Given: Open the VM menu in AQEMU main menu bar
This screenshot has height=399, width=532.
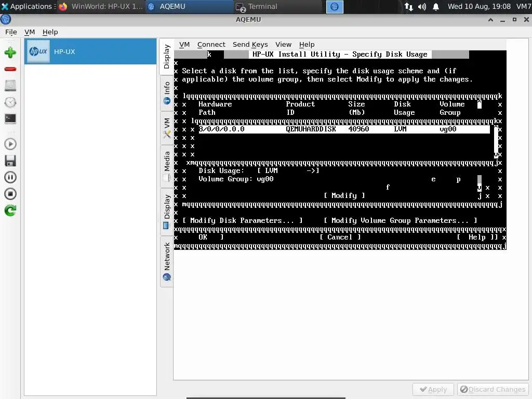Looking at the screenshot, I should click(x=30, y=32).
